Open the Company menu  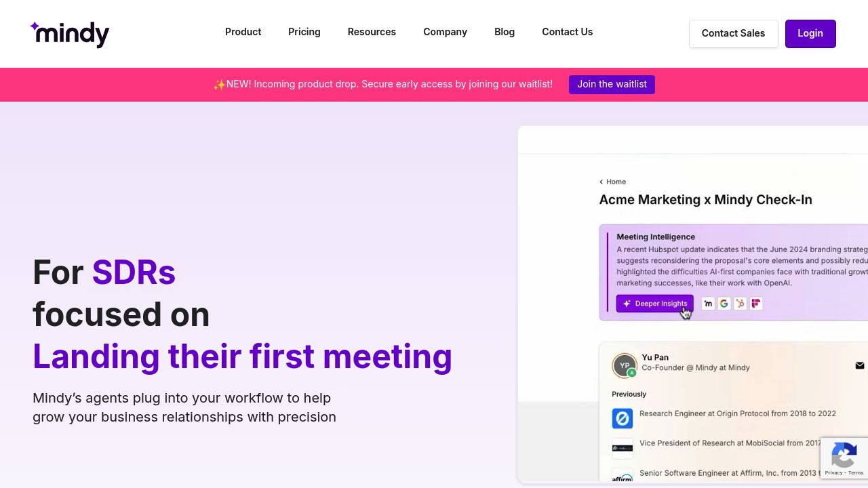click(x=445, y=32)
